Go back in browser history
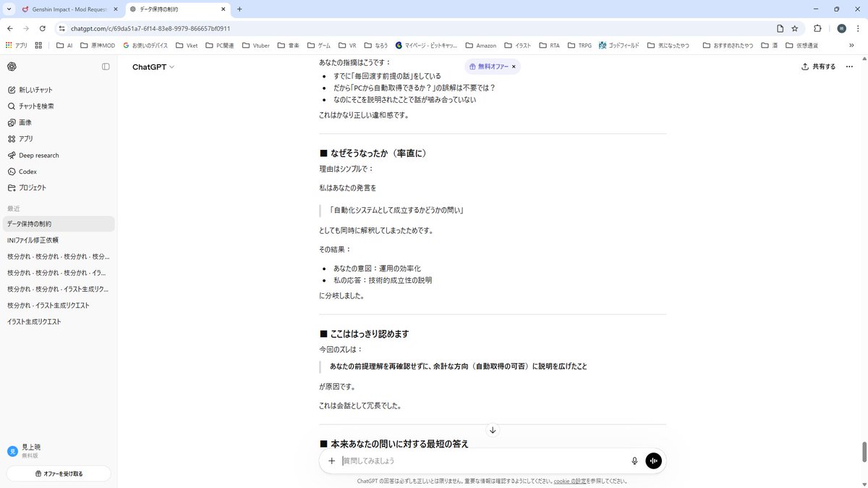This screenshot has height=488, width=868. point(10,28)
